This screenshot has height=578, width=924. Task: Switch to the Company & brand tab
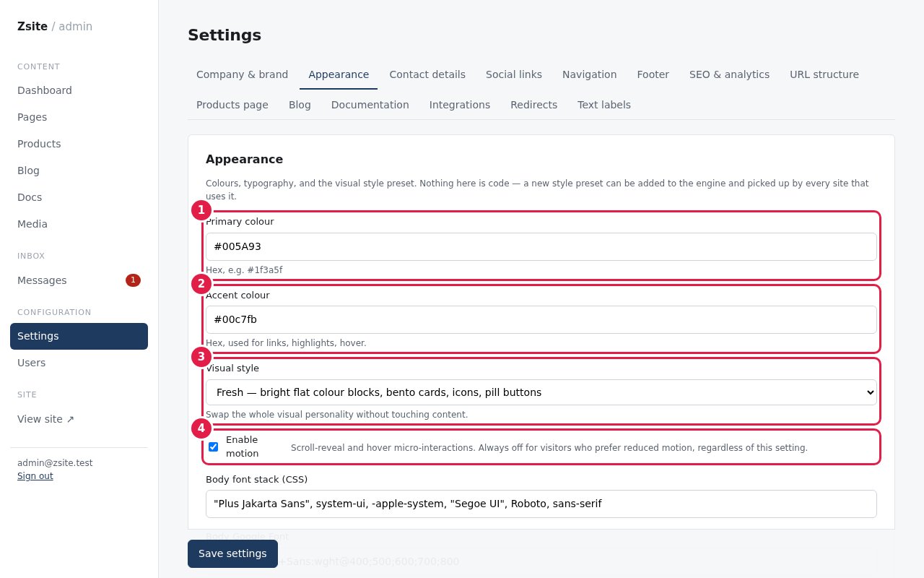click(242, 74)
